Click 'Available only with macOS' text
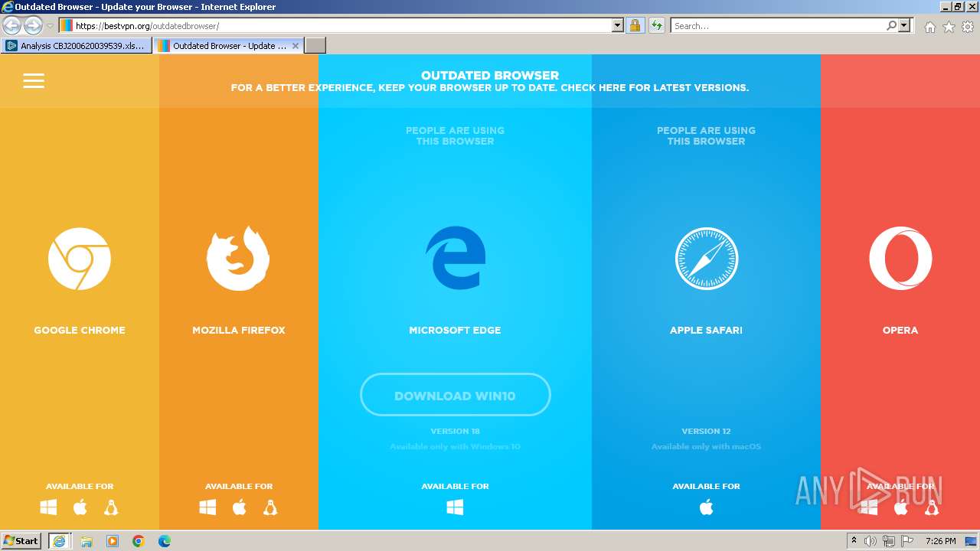980x551 pixels. click(706, 447)
